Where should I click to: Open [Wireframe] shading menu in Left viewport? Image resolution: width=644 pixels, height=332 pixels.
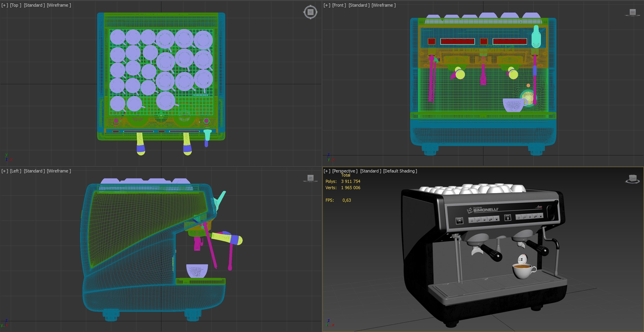point(59,171)
